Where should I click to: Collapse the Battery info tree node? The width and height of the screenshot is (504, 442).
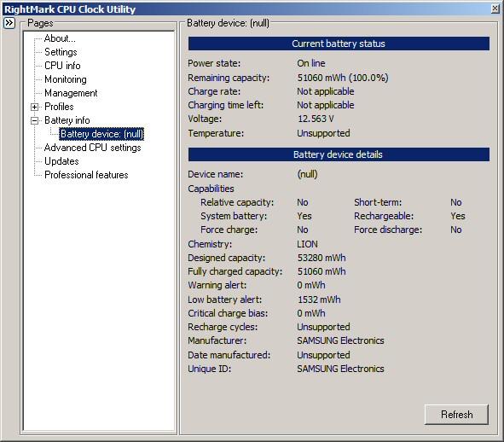(34, 120)
